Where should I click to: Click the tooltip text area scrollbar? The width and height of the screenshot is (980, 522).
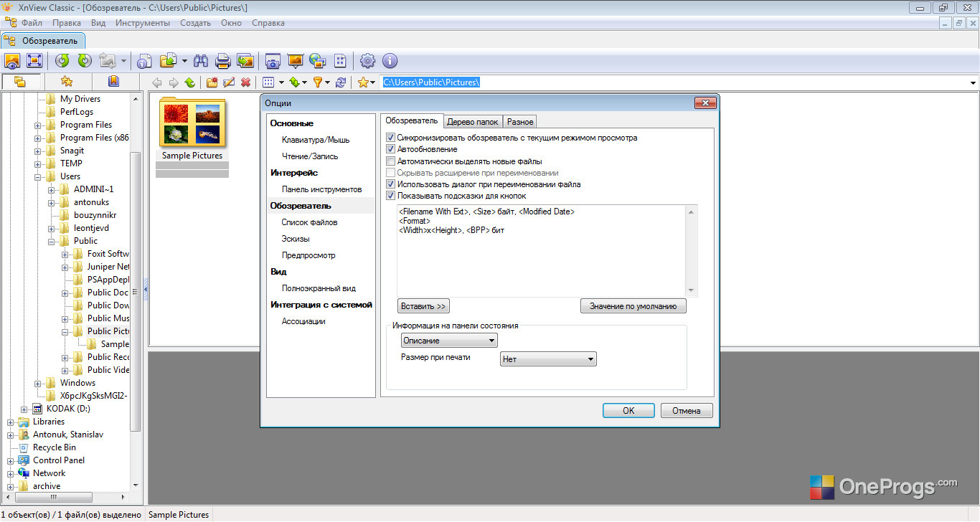click(692, 250)
